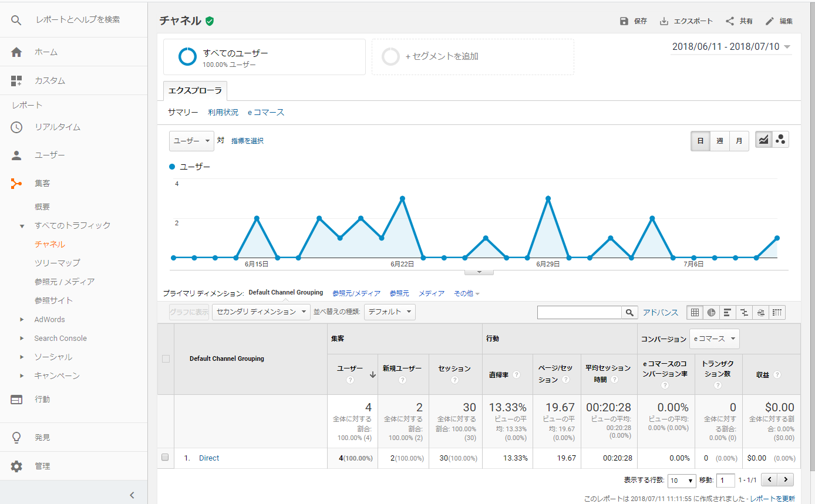Go to next page arrow in pagination
This screenshot has height=504, width=815.
tap(786, 480)
